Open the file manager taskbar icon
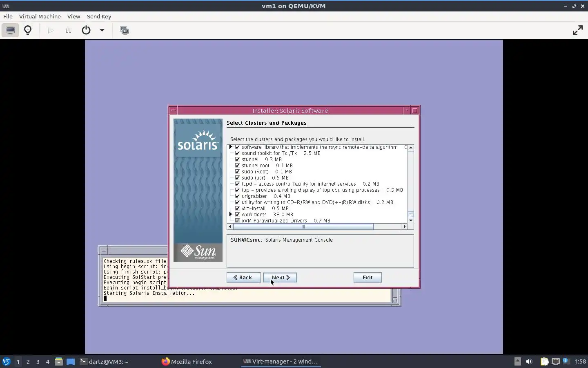This screenshot has width=588, height=368. 59,361
